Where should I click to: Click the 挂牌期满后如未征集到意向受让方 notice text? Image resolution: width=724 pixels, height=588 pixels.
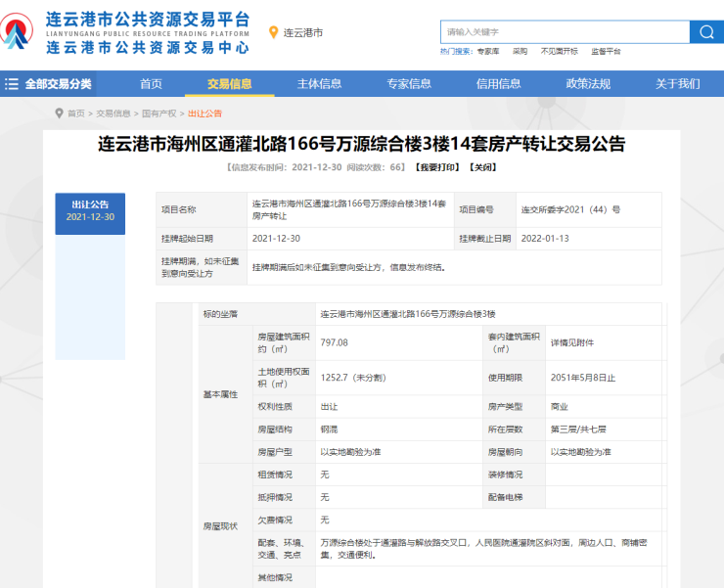[348, 267]
